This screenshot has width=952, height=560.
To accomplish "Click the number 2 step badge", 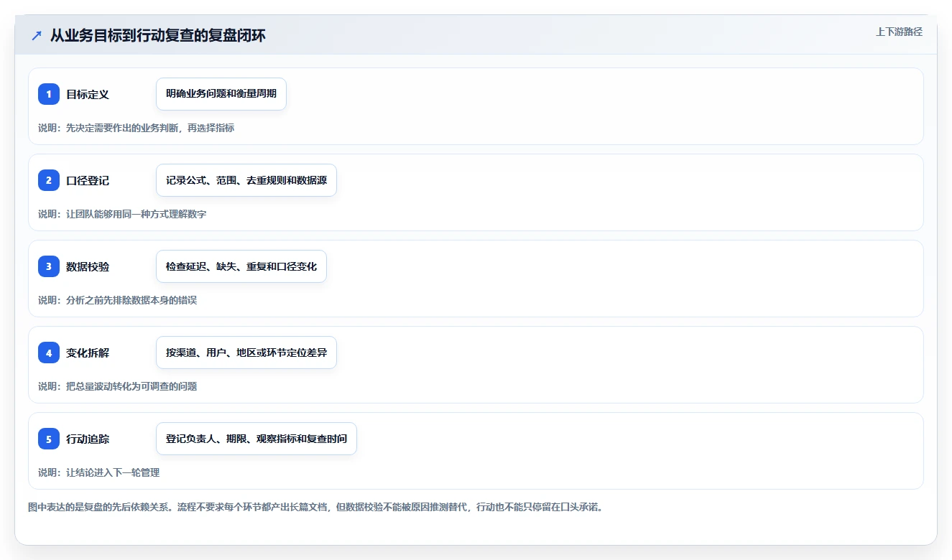I will point(49,180).
